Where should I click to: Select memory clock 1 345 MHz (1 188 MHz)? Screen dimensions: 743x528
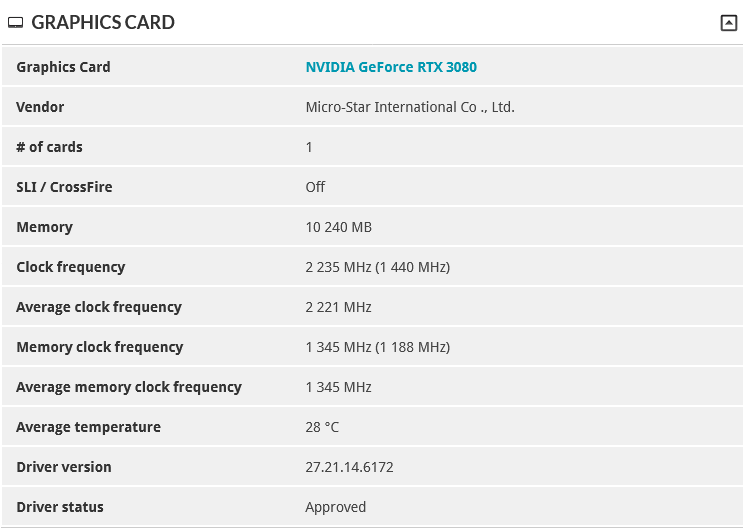pyautogui.click(x=378, y=347)
